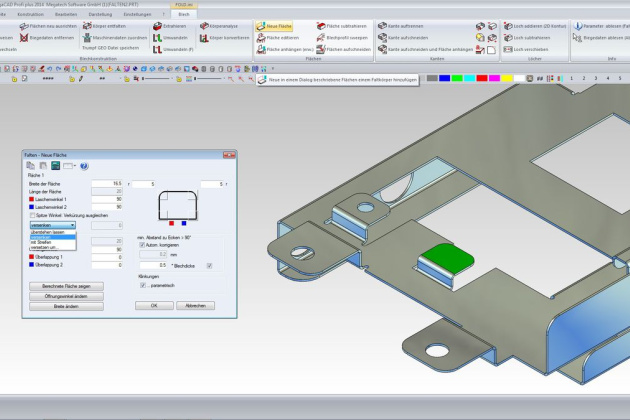
Task: Click Biegedaten entfernen in the ribbon
Action: pos(49,36)
